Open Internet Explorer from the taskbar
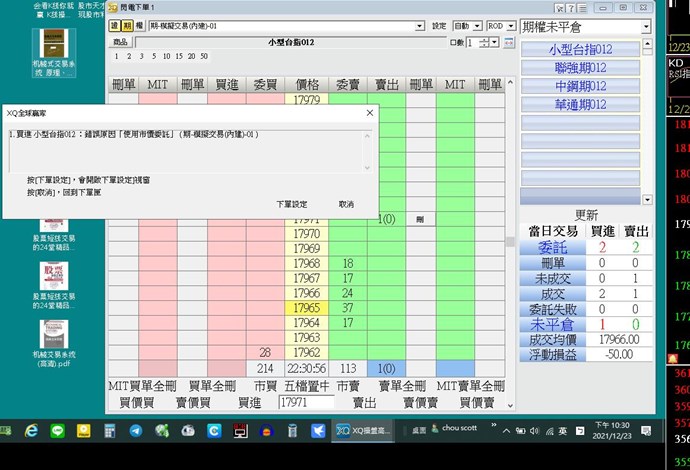 [x=31, y=431]
